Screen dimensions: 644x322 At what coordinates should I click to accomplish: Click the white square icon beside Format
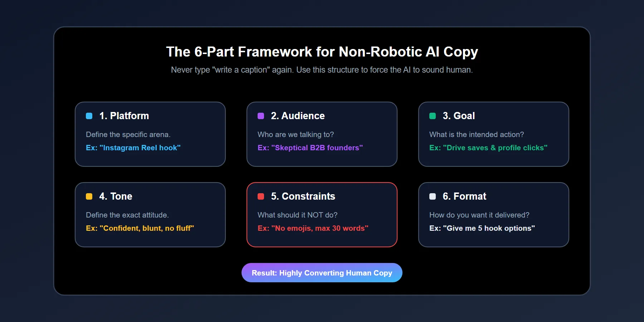[432, 196]
